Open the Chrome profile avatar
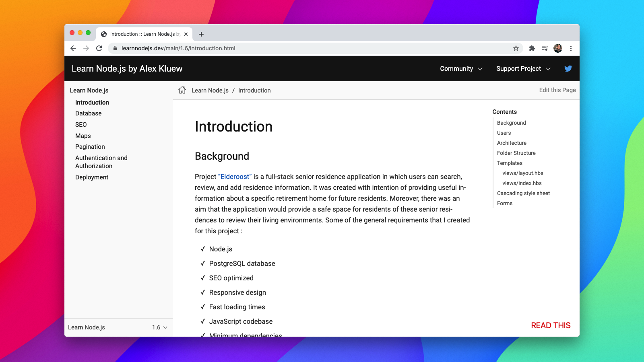The width and height of the screenshot is (644, 362). 558,48
